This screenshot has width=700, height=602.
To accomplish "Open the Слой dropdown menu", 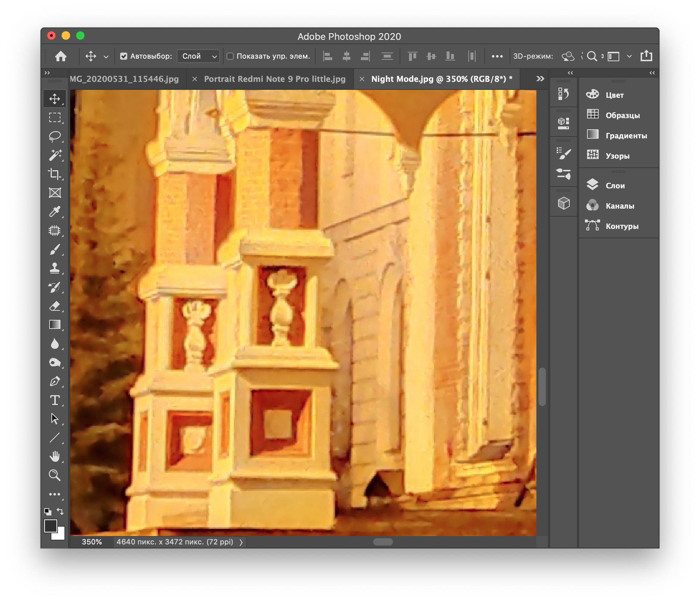I will click(x=198, y=56).
